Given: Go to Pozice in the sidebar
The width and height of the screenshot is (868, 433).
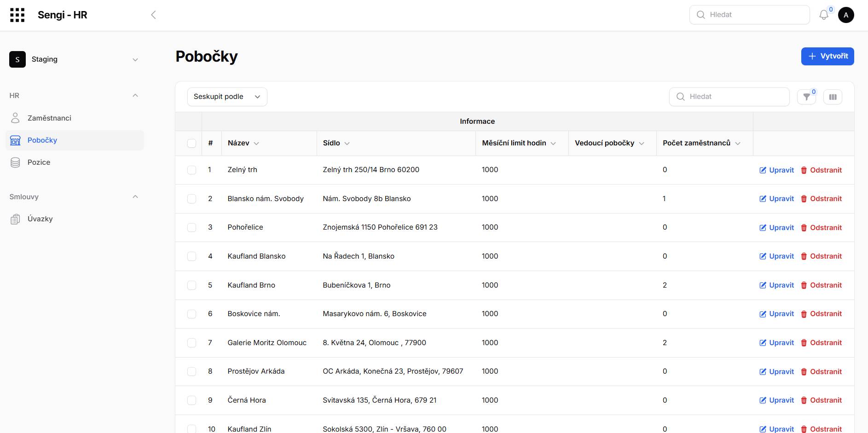Looking at the screenshot, I should [75, 162].
